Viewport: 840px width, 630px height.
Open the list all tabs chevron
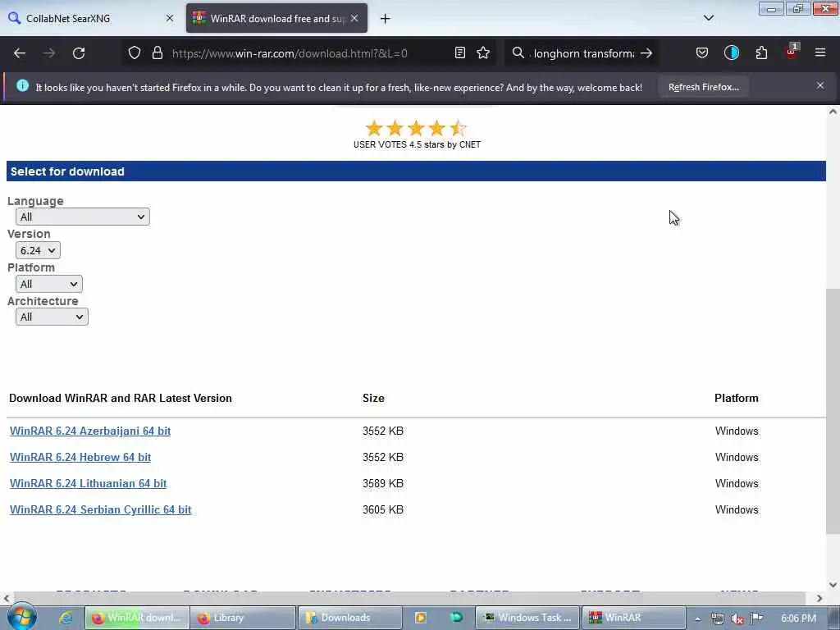pyautogui.click(x=708, y=18)
